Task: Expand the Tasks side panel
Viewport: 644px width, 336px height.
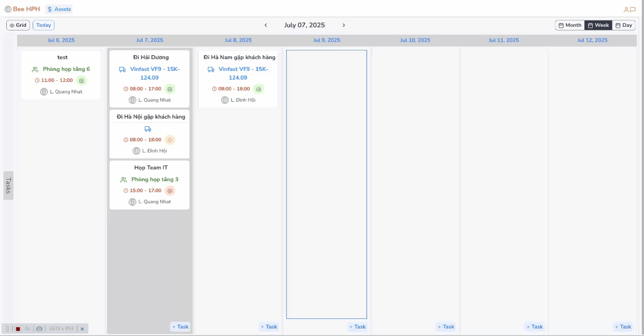Action: tap(8, 186)
